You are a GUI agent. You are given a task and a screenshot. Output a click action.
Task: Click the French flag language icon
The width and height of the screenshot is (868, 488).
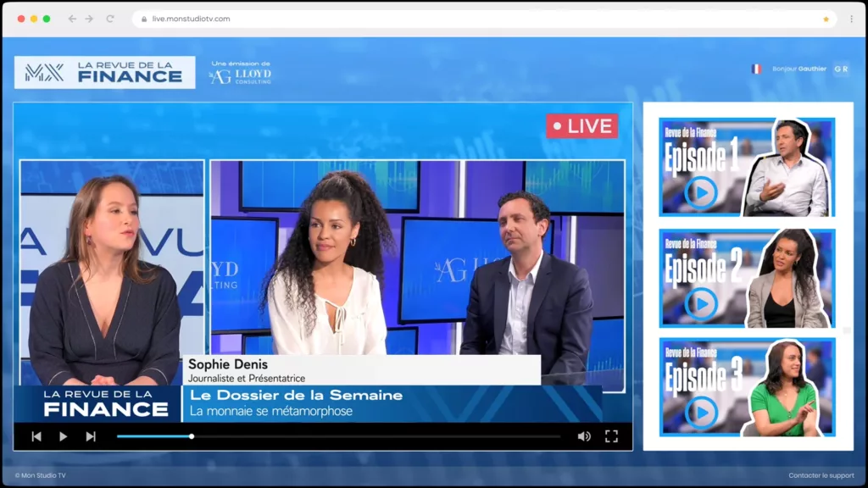tap(756, 69)
